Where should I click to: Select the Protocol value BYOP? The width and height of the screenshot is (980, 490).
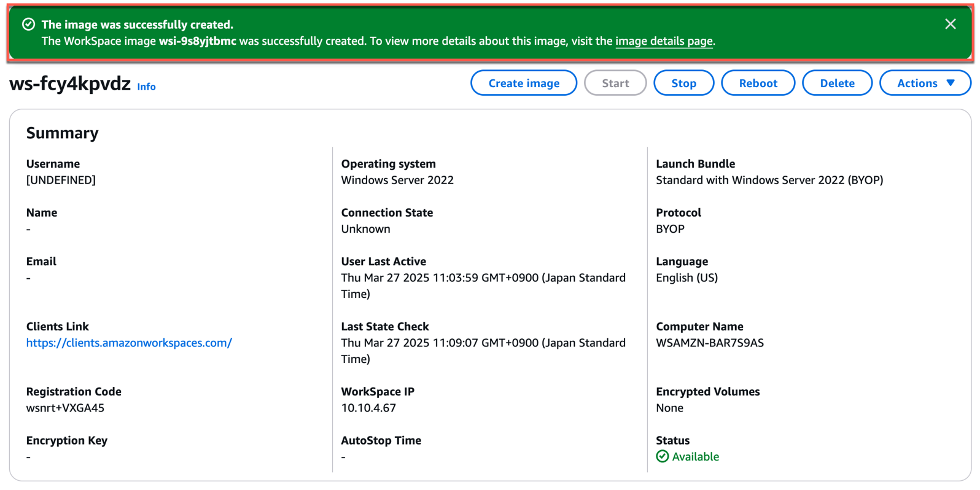pos(670,228)
